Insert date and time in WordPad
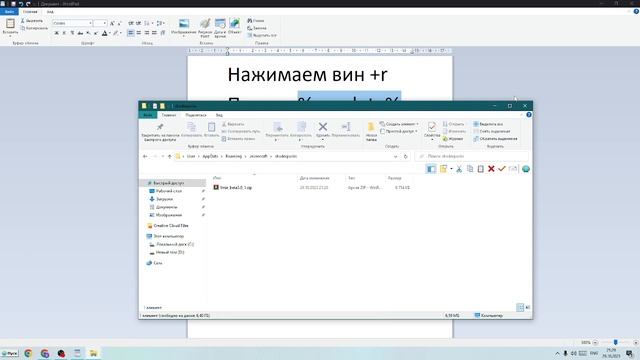This screenshot has height=360, width=640. click(220, 24)
